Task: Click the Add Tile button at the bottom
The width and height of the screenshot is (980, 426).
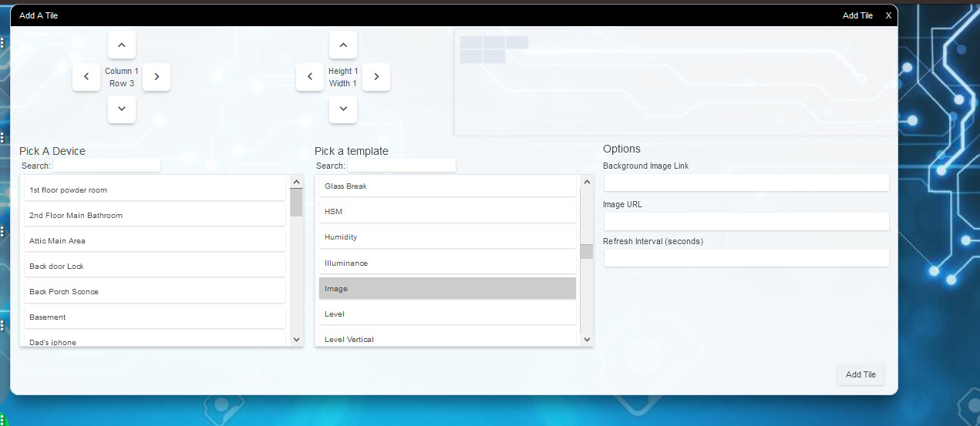Action: click(x=860, y=374)
